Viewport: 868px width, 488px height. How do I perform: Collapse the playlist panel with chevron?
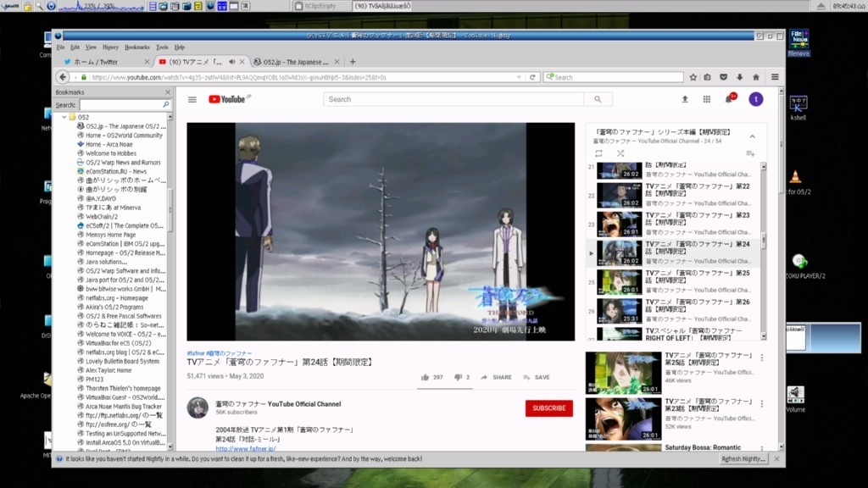click(x=753, y=136)
